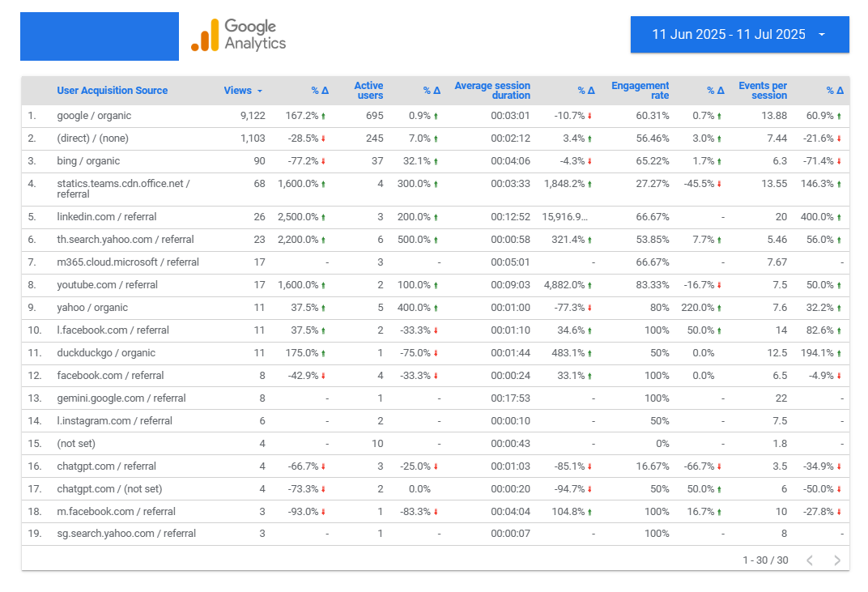This screenshot has width=868, height=592.
Task: Click the 00:03:01 duration for google / organic
Action: [x=510, y=116]
